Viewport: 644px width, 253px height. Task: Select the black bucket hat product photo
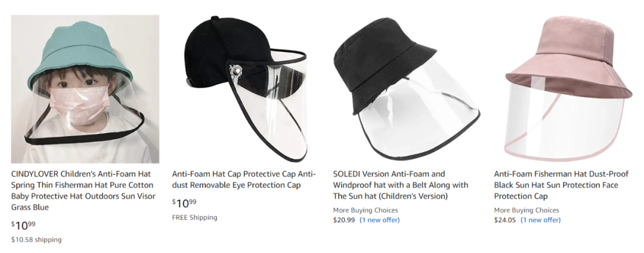click(x=405, y=90)
